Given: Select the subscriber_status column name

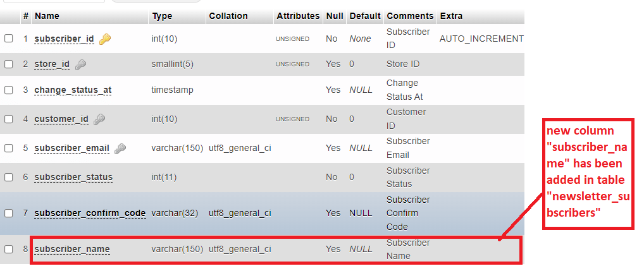Looking at the screenshot, I should [x=73, y=177].
